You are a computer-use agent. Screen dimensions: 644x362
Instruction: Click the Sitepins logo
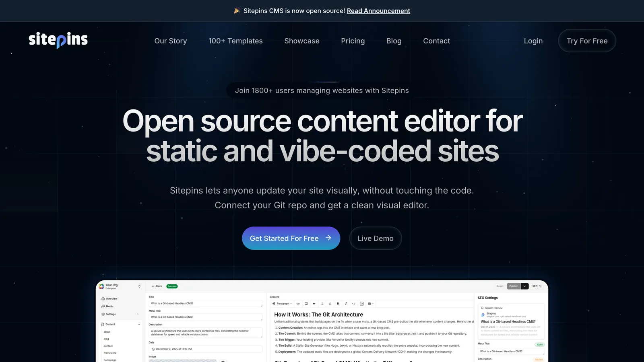pos(58,40)
